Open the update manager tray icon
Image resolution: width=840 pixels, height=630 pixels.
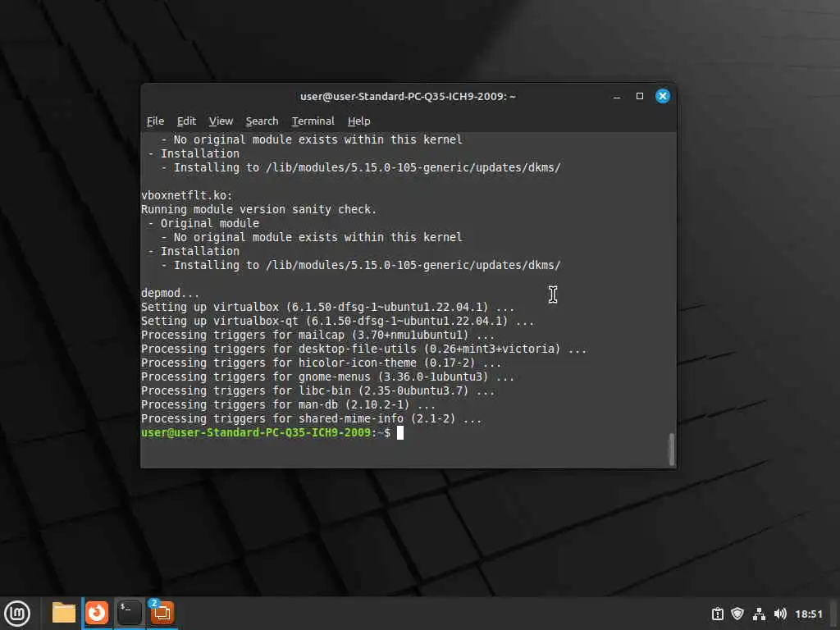pos(717,614)
